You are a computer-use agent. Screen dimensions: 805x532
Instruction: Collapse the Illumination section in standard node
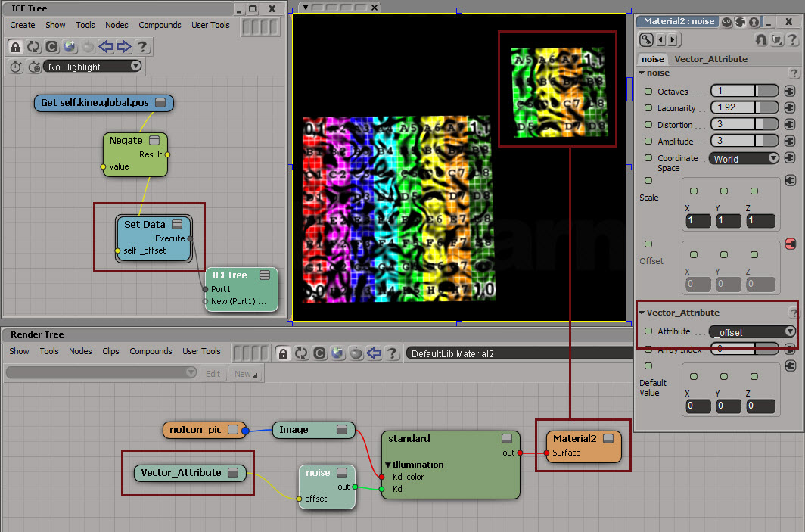tap(388, 465)
